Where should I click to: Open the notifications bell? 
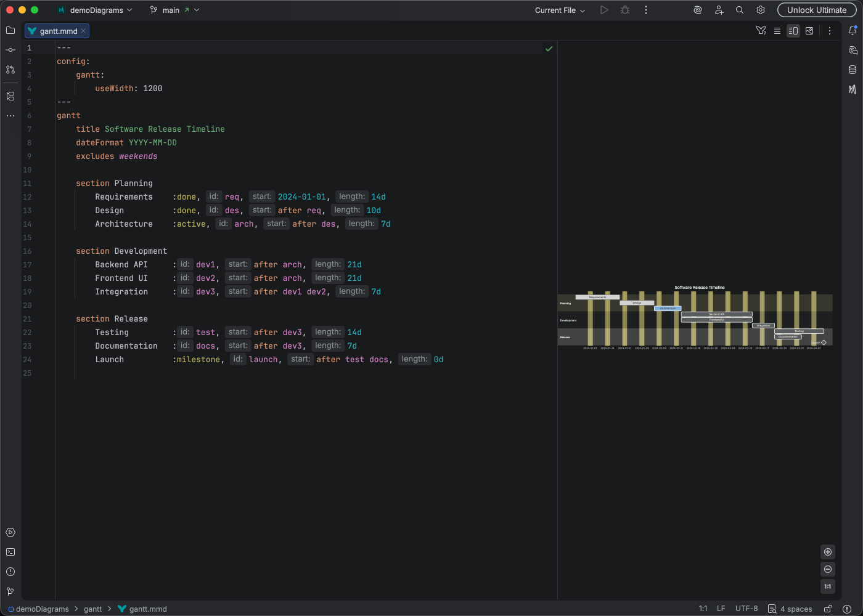click(854, 30)
